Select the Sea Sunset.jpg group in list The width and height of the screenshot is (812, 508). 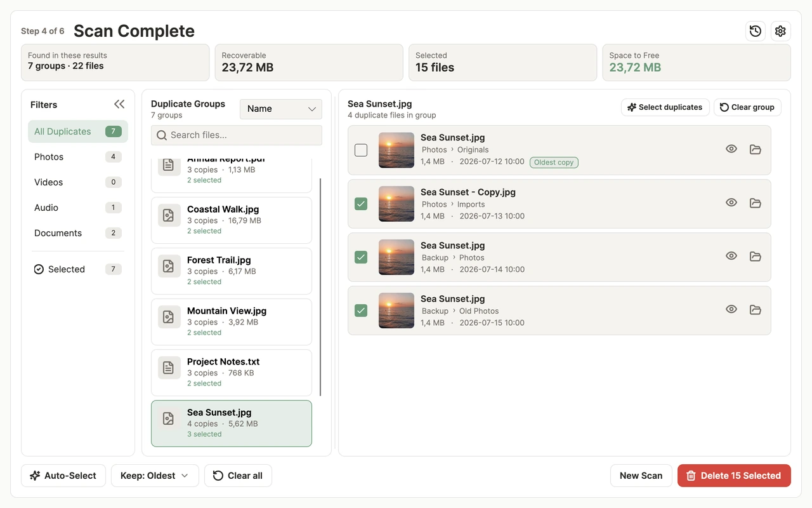point(232,424)
